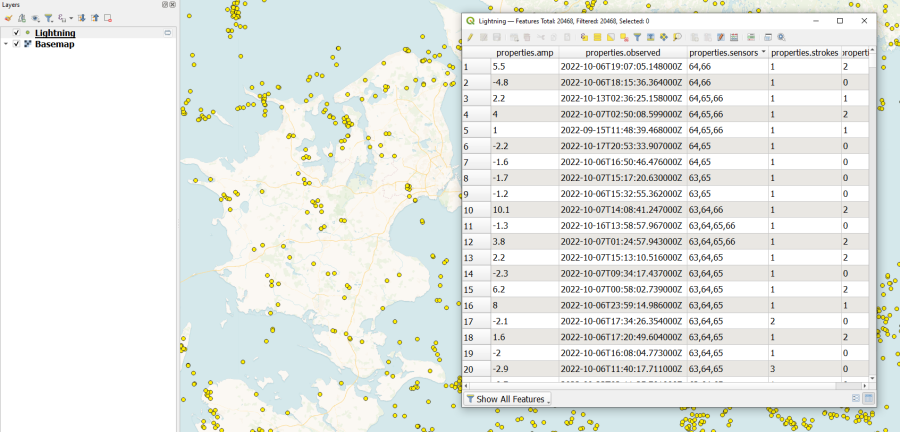Sort by properties.sensors column header
This screenshot has height=432, width=900.
point(726,52)
